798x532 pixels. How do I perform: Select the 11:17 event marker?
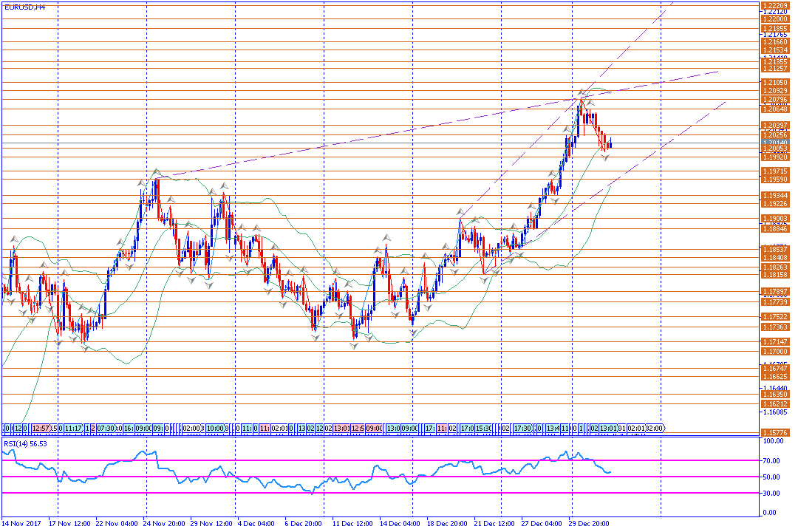[73, 428]
